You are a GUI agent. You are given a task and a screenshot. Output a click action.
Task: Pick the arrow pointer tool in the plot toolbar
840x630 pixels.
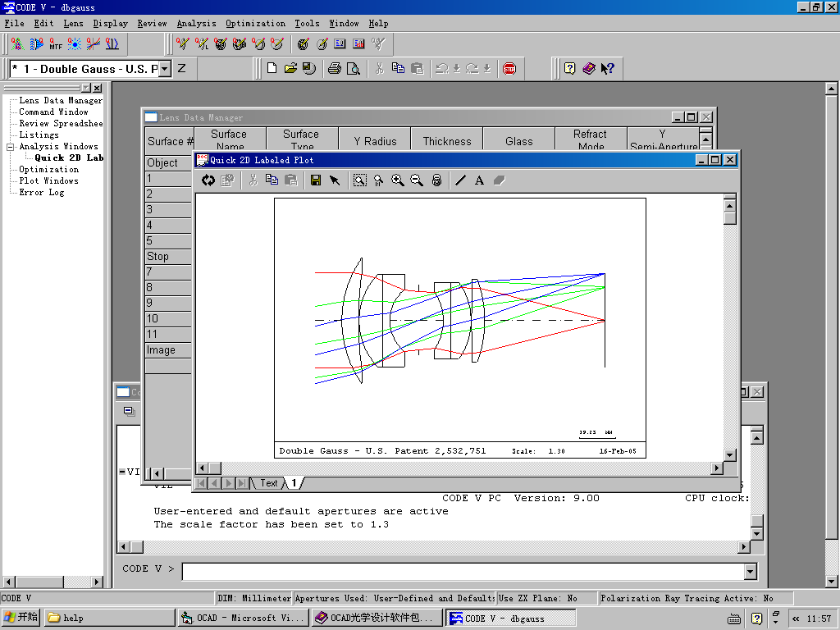pyautogui.click(x=335, y=180)
